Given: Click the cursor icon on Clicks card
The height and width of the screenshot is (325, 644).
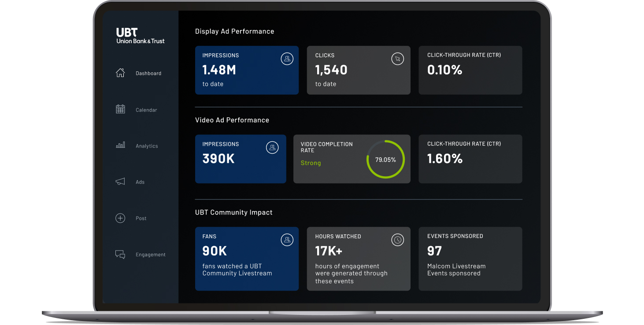Looking at the screenshot, I should click(397, 59).
